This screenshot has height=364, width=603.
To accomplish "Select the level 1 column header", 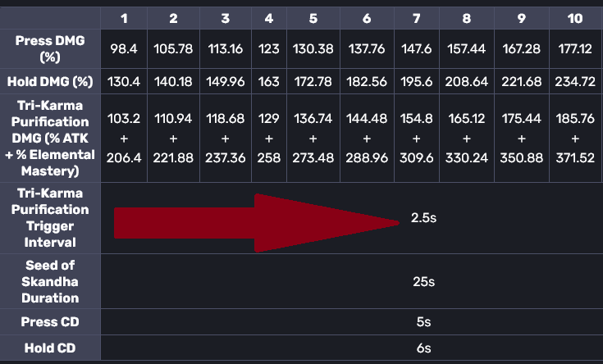I will coord(124,18).
